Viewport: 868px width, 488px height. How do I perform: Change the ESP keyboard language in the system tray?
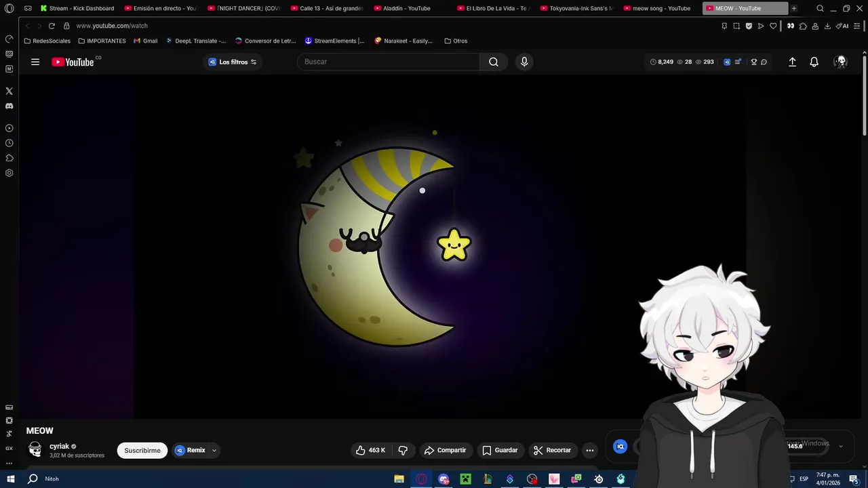point(804,479)
